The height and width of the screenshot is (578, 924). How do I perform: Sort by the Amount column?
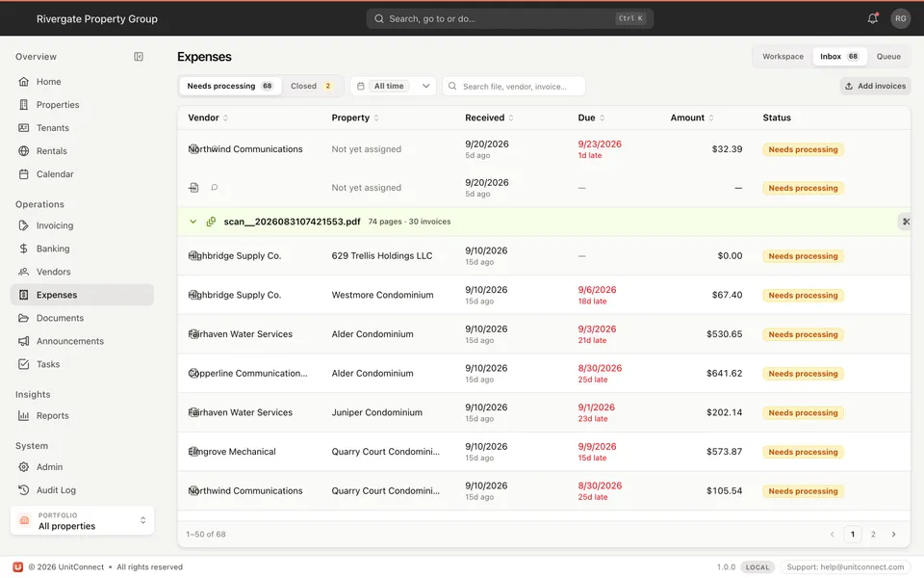click(x=692, y=118)
